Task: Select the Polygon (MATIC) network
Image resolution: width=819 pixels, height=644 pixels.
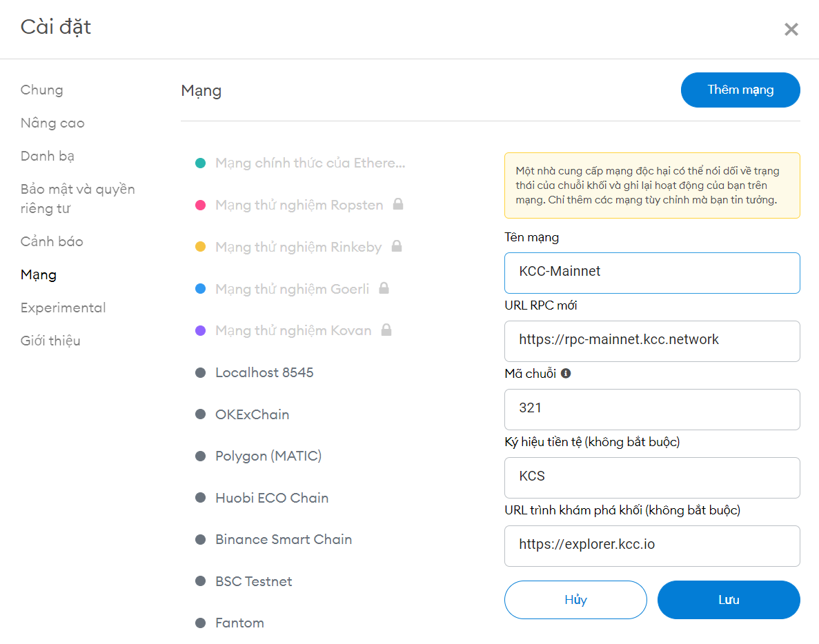Action: [x=268, y=456]
